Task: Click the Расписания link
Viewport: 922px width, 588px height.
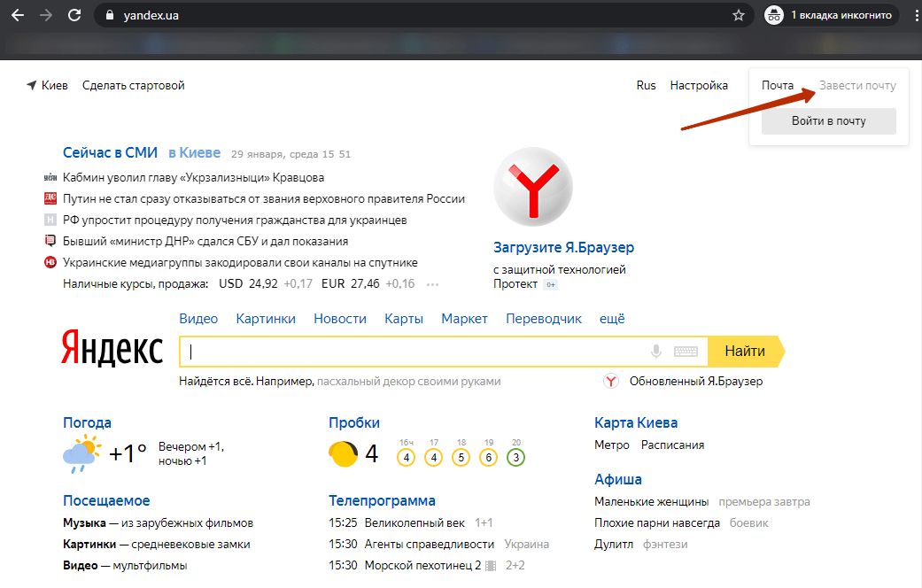Action: coord(672,445)
